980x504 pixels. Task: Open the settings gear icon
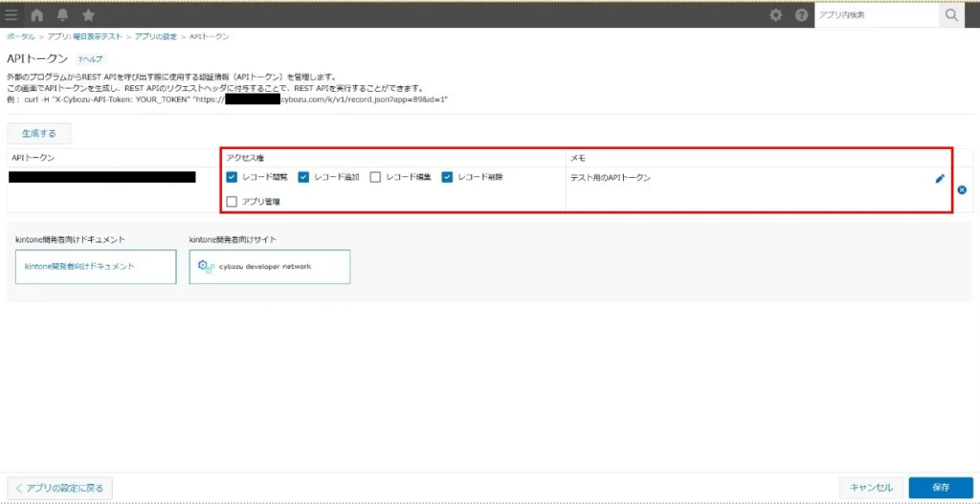[775, 15]
